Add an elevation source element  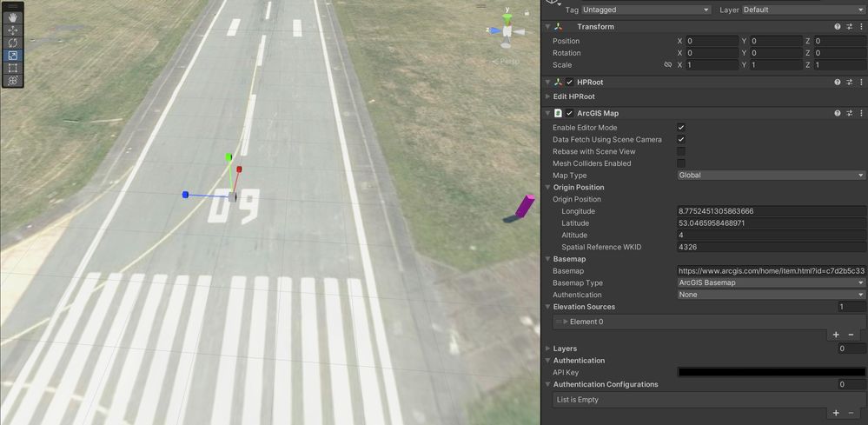[836, 335]
